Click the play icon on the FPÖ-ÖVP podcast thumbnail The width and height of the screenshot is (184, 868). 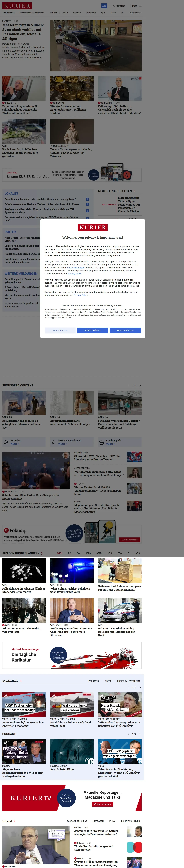coord(5,742)
